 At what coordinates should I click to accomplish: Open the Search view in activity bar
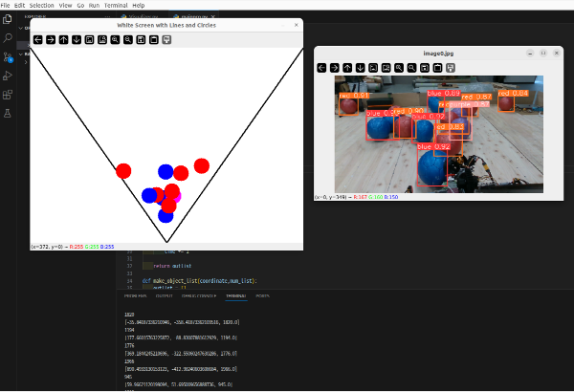(8, 37)
